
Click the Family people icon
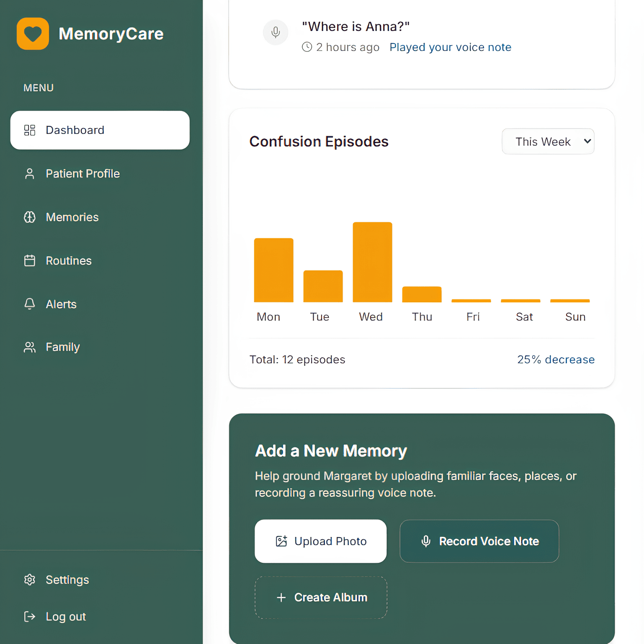30,347
